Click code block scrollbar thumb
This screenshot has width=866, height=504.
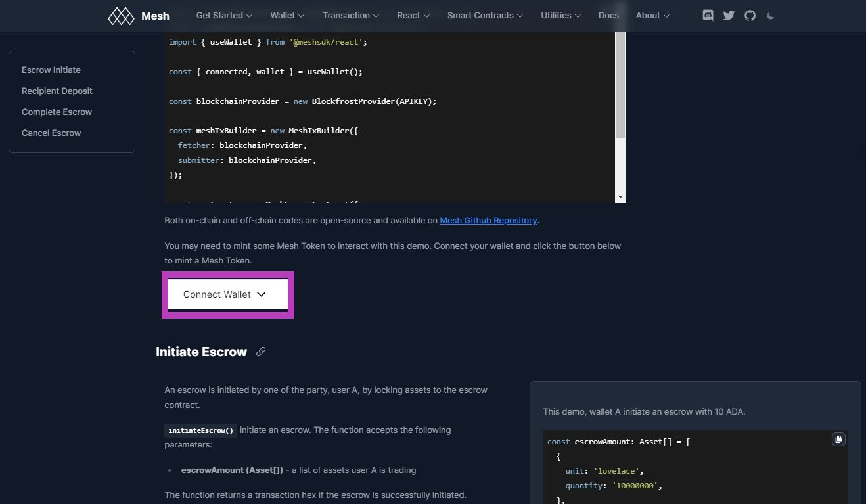point(620,84)
